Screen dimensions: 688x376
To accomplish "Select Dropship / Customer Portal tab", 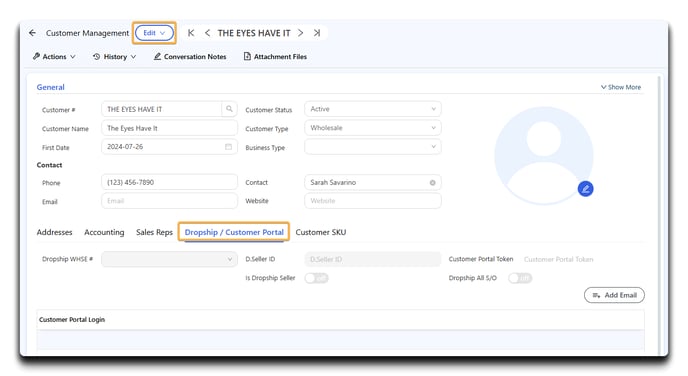I will tap(234, 232).
